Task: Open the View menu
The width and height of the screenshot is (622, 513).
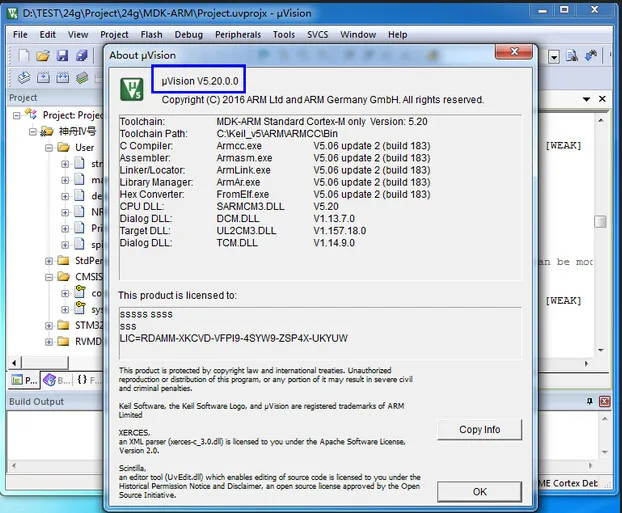Action: tap(78, 35)
